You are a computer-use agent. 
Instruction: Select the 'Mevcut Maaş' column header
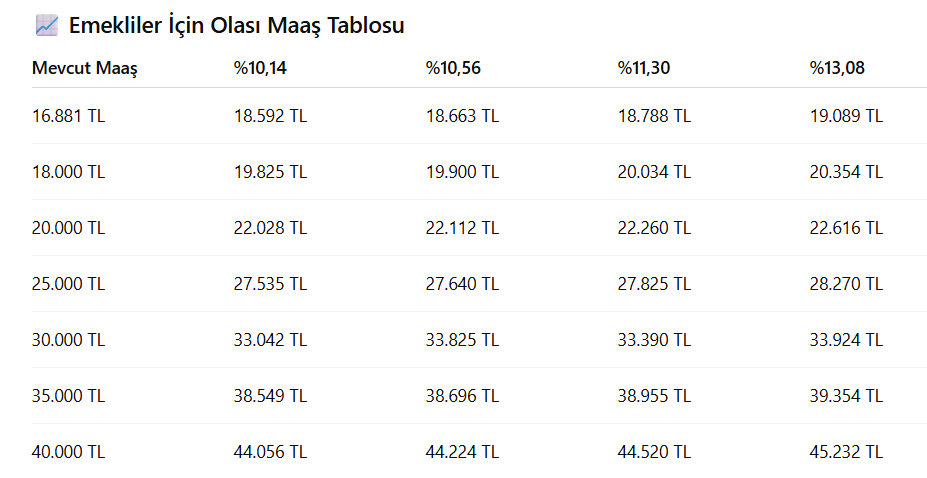click(84, 68)
